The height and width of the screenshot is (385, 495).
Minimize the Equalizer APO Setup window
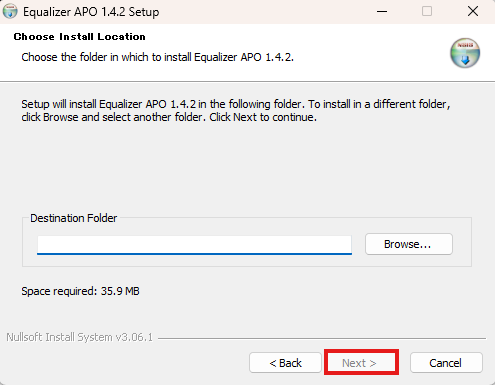(382, 11)
